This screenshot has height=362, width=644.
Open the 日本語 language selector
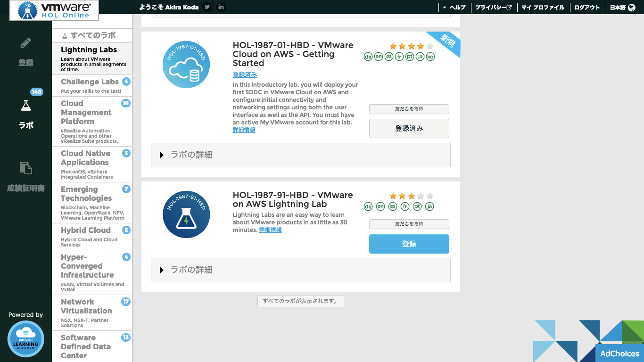(622, 8)
